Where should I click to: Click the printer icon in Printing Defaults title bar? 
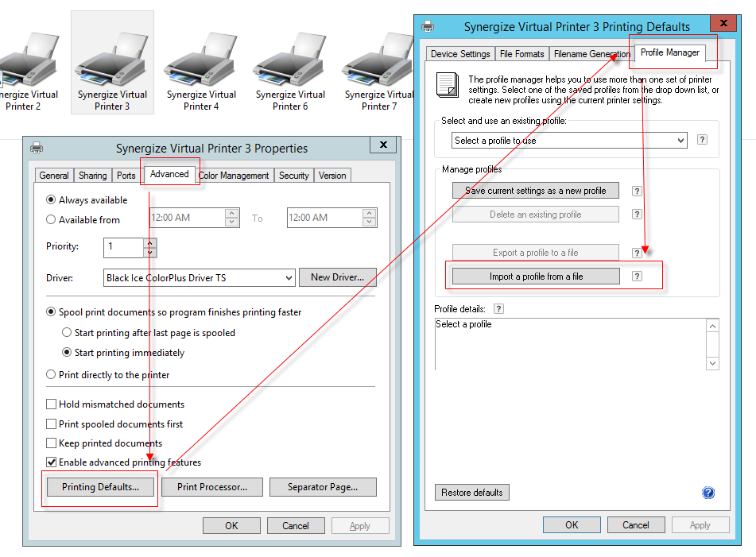click(428, 26)
